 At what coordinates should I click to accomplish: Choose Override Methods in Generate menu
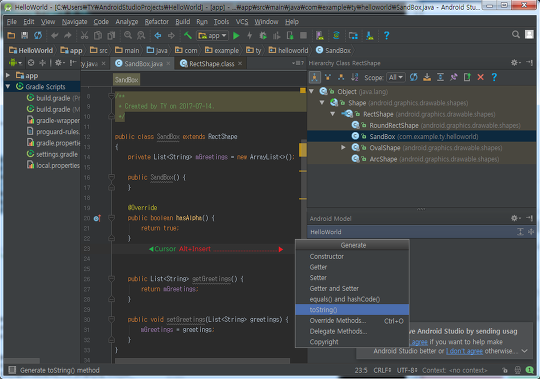point(352,320)
